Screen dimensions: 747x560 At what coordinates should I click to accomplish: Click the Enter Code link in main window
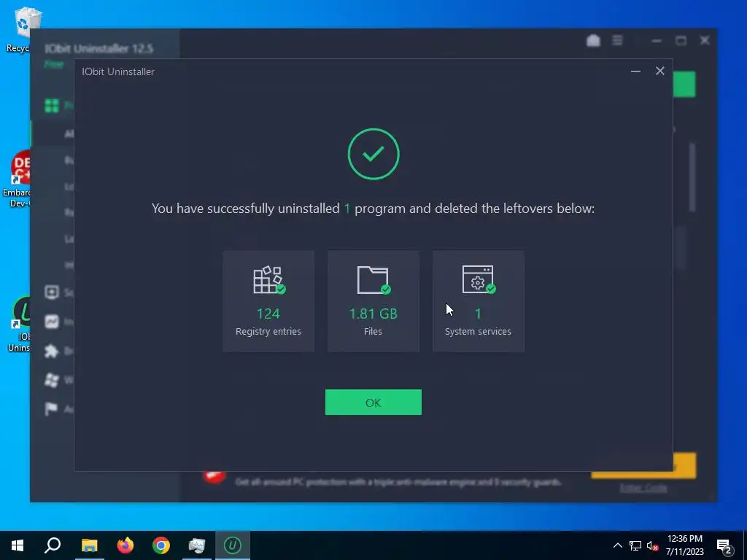point(643,488)
